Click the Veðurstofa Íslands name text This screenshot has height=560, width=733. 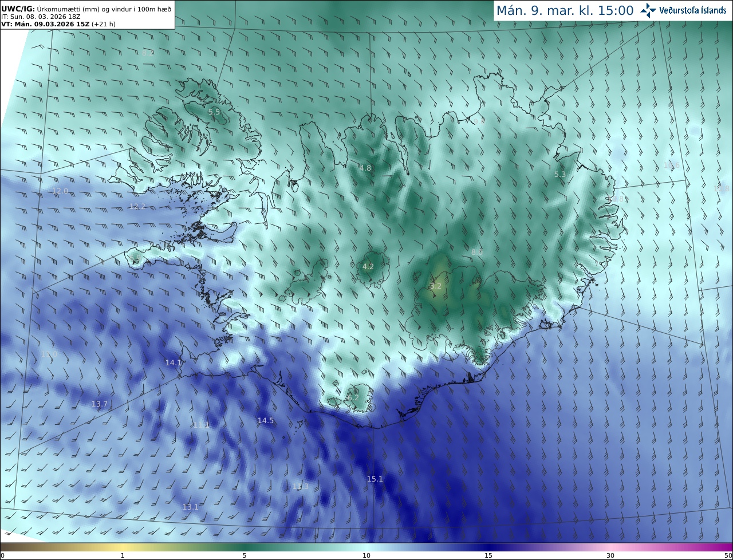coord(692,10)
